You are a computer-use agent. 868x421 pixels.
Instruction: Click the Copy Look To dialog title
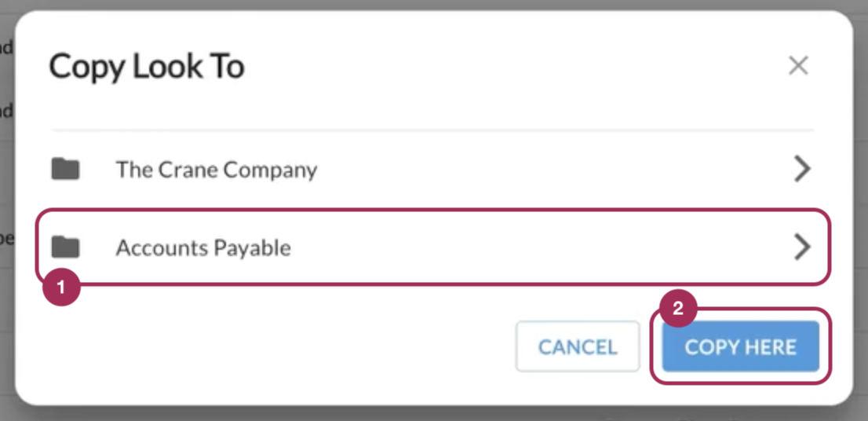pos(147,66)
